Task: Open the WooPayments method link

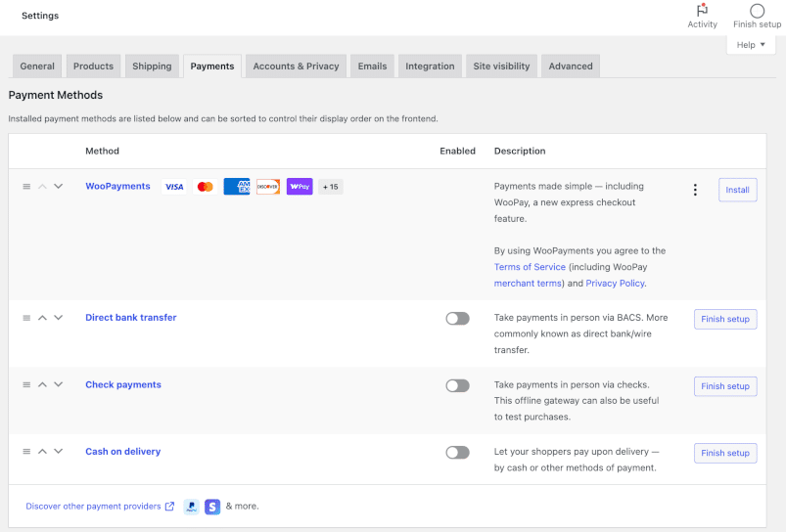Action: tap(117, 187)
